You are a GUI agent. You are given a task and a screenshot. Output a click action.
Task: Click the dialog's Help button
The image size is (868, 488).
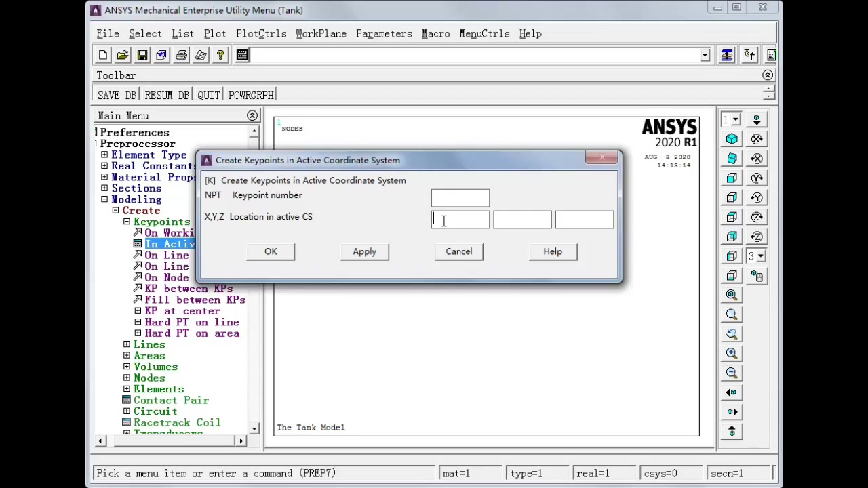(553, 251)
